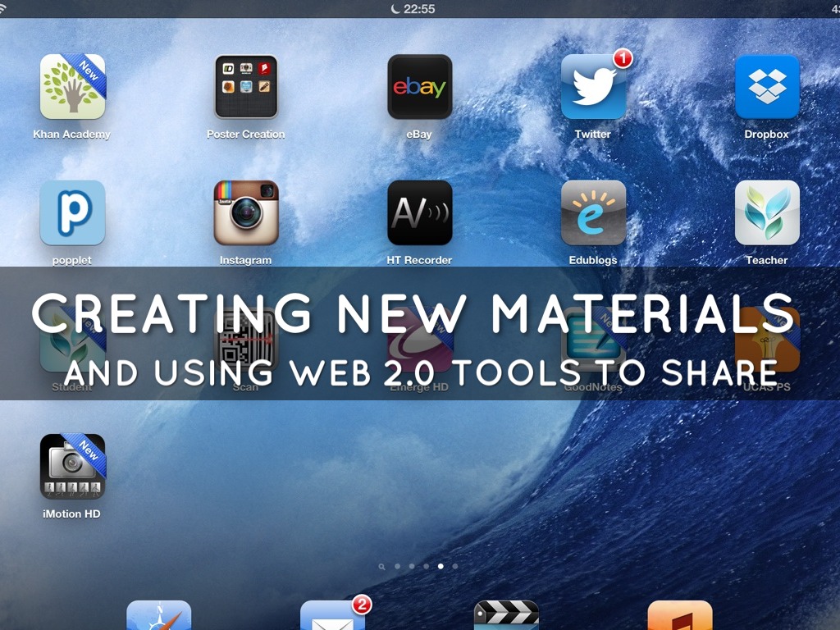This screenshot has width=840, height=630.
Task: Click the Creating New Materials title banner
Action: [x=413, y=314]
